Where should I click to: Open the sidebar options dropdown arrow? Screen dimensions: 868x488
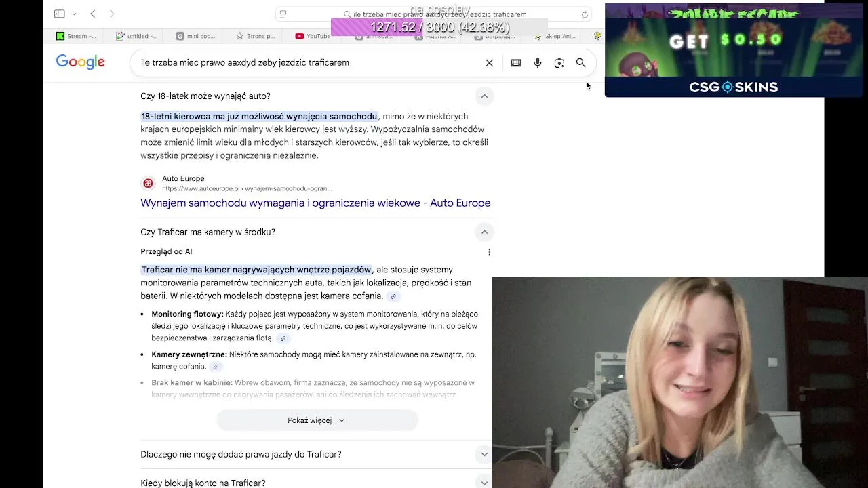(74, 14)
